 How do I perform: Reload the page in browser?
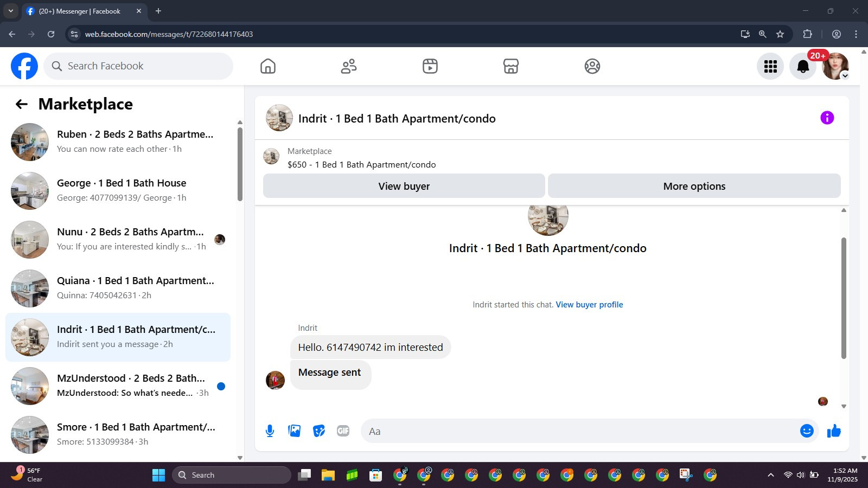(x=51, y=34)
